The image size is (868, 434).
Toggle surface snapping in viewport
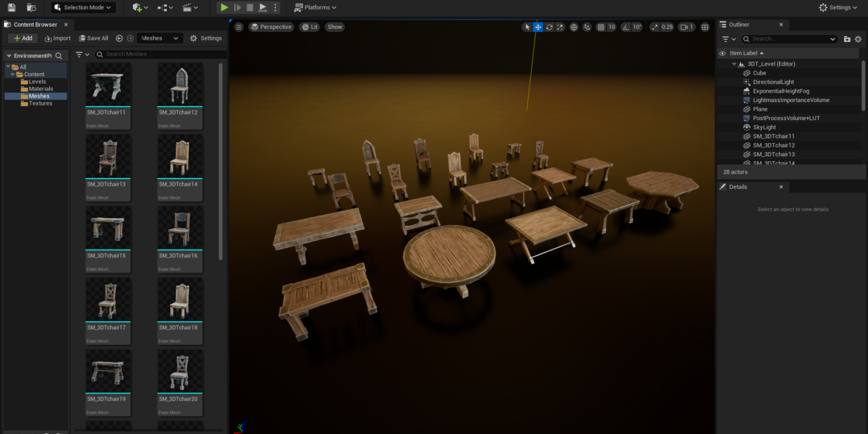pos(587,27)
